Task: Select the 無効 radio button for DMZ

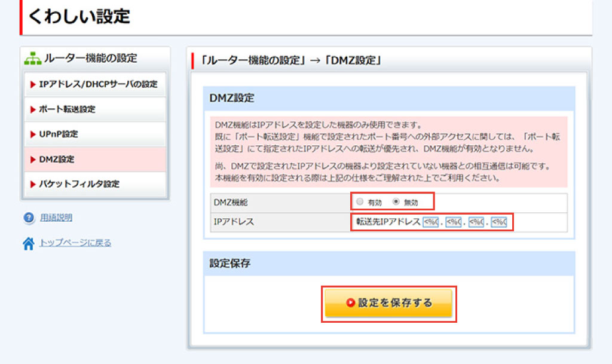Action: point(395,202)
